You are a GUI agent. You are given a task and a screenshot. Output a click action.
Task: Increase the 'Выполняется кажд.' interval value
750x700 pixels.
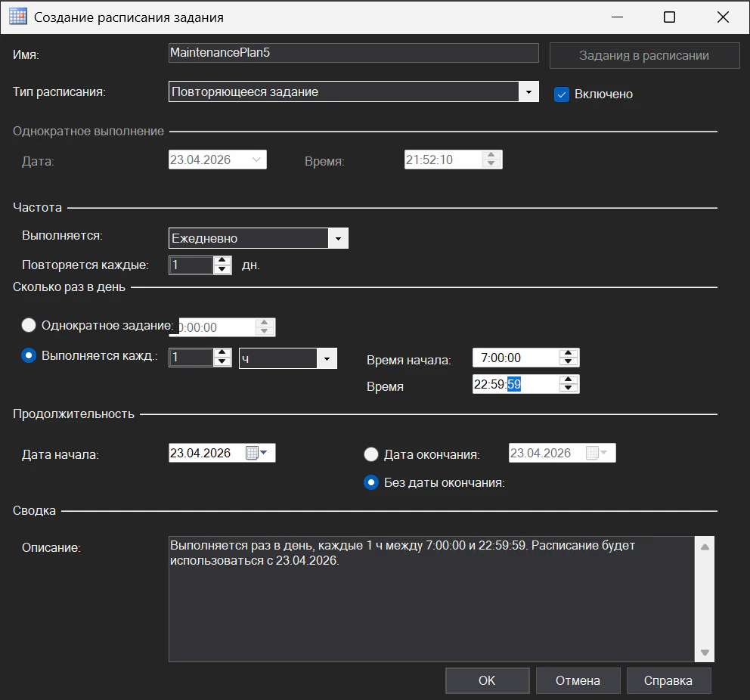coord(222,353)
